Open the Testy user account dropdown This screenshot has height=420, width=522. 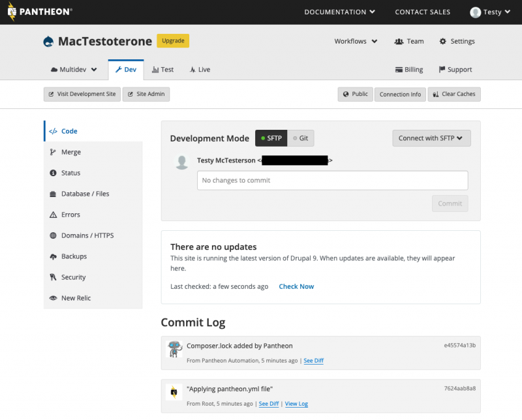pyautogui.click(x=490, y=12)
